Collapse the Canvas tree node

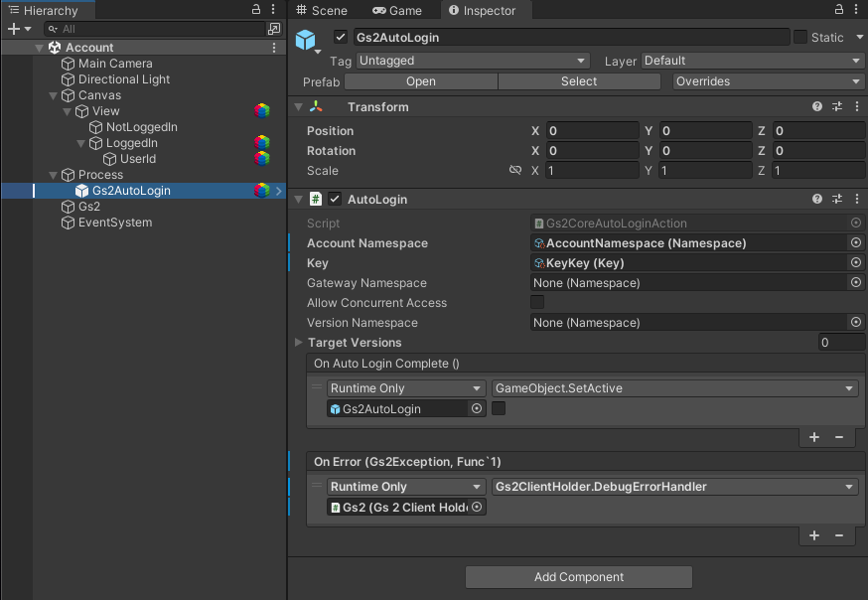pos(54,95)
